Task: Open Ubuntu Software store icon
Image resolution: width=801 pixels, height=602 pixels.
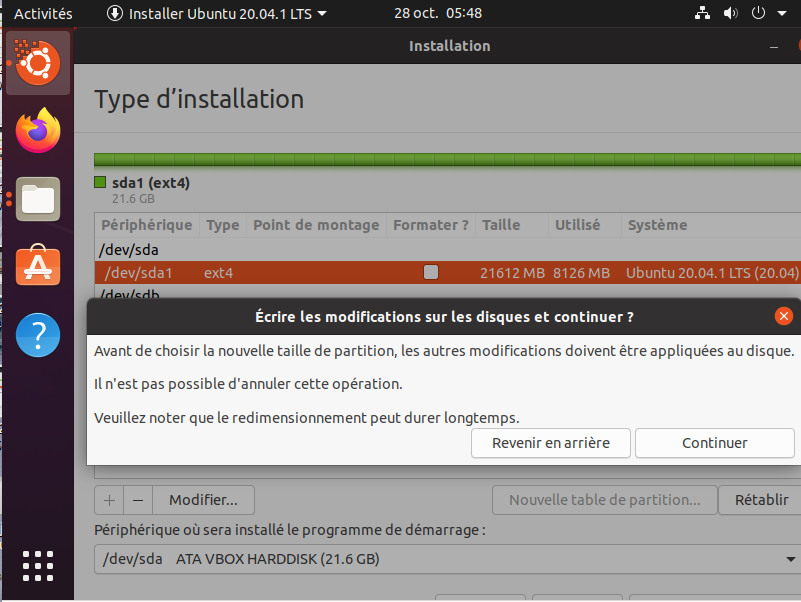Action: pos(38,265)
